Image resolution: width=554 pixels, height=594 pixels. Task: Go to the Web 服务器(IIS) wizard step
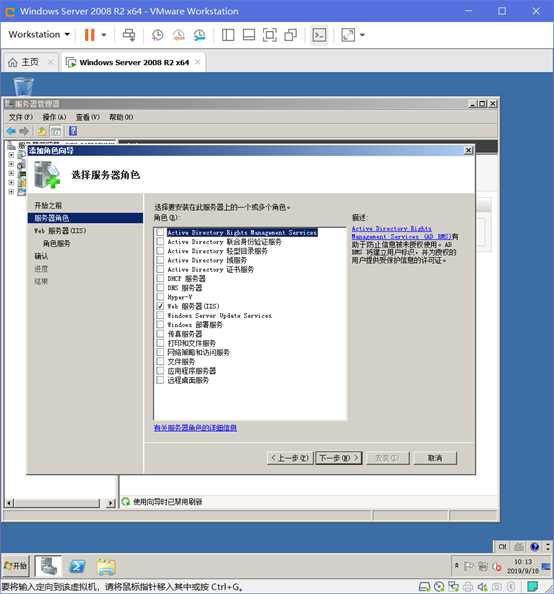60,231
